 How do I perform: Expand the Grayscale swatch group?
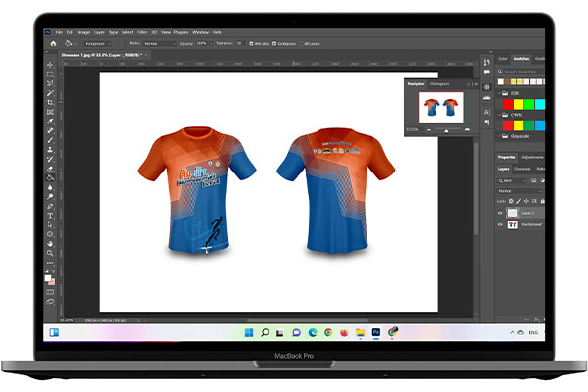click(499, 136)
